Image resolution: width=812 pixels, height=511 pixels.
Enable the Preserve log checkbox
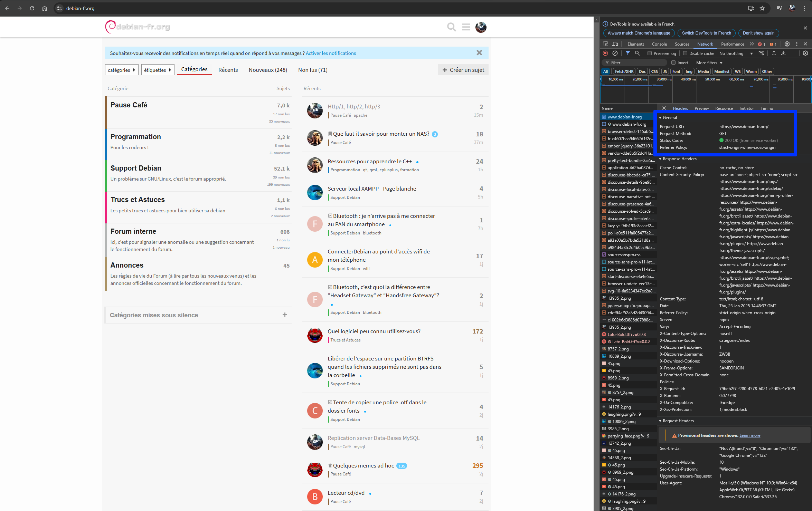pyautogui.click(x=650, y=53)
